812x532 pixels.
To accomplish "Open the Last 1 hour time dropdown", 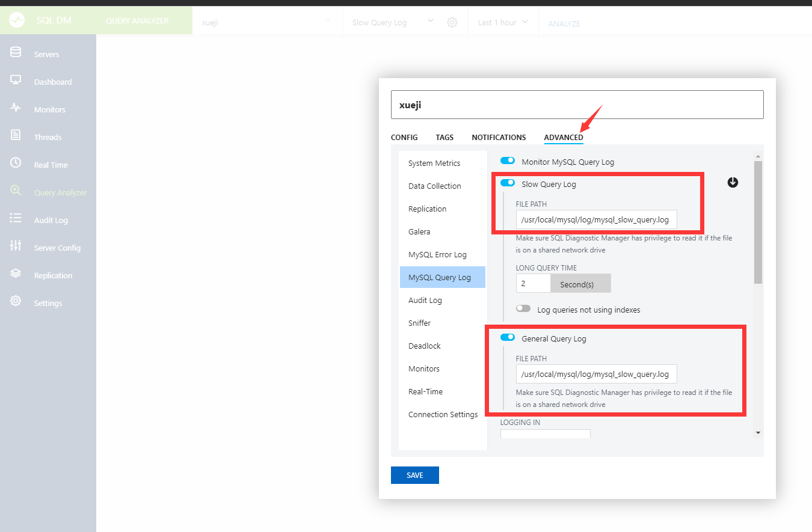I will pos(503,22).
